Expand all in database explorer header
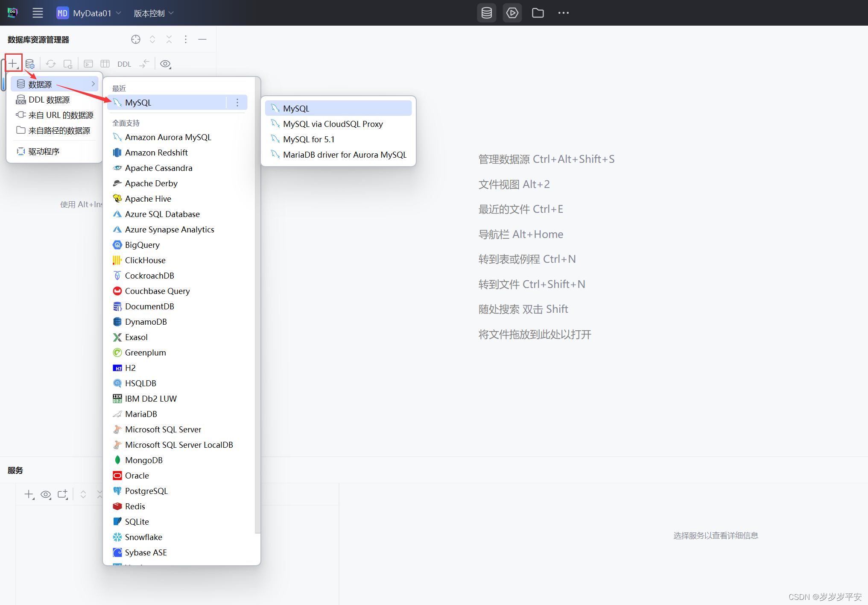Screen dimensions: 868x605 tap(152, 39)
